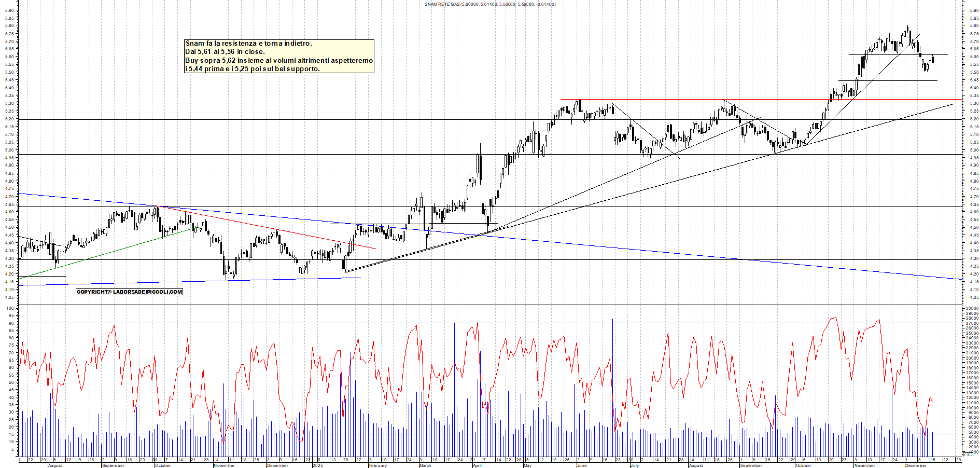Click the July label on the date axis
The height and width of the screenshot is (468, 980).
click(x=634, y=465)
